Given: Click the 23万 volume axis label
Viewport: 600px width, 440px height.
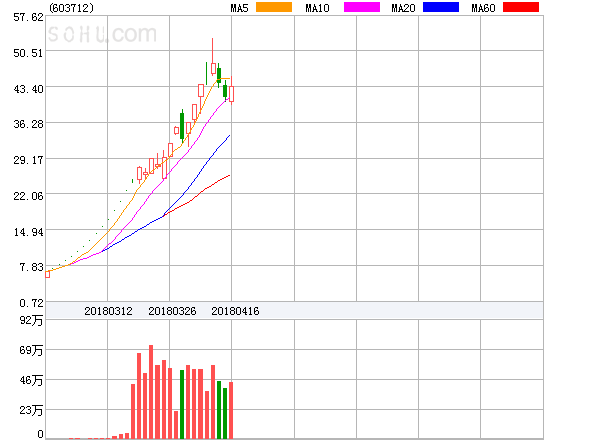Looking at the screenshot, I should click(x=31, y=410).
